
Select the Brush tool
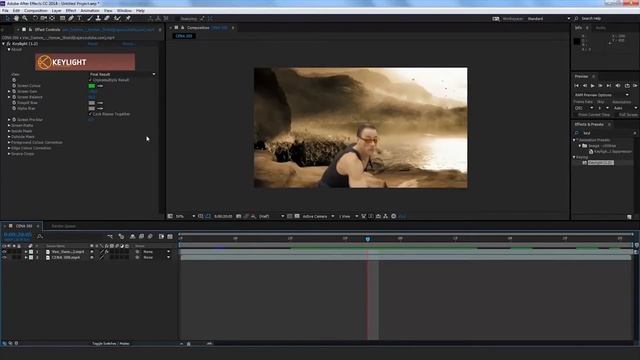coord(90,18)
